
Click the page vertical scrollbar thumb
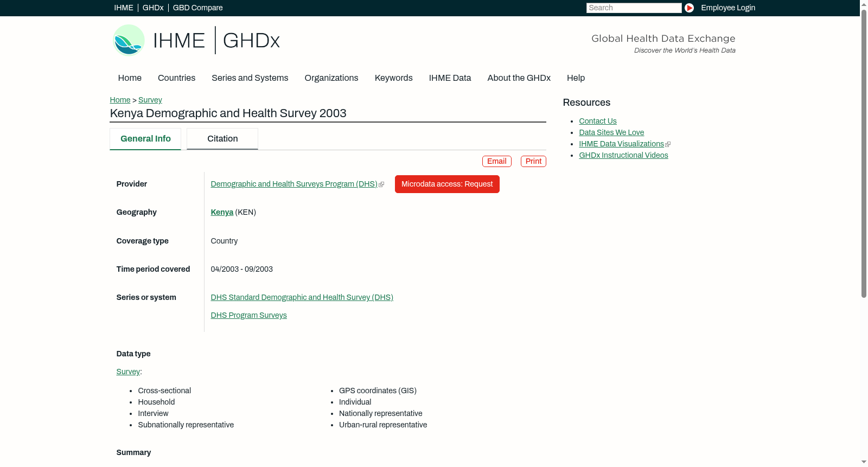pos(864,152)
